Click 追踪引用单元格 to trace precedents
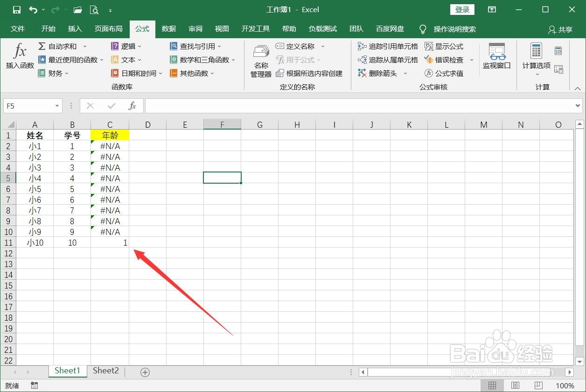The height and width of the screenshot is (392, 586). (387, 46)
